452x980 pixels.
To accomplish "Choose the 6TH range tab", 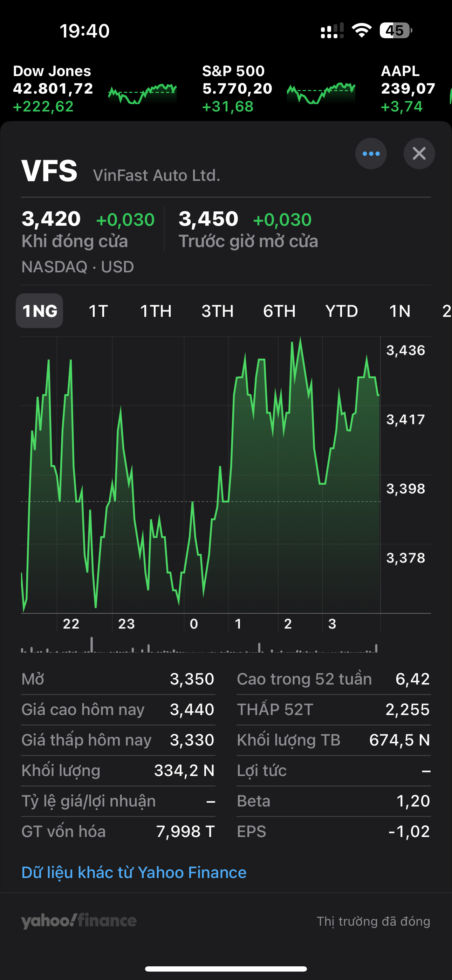I will [279, 311].
